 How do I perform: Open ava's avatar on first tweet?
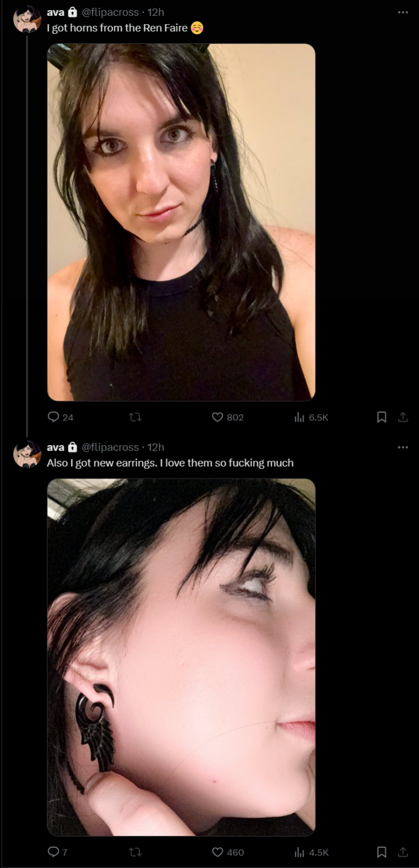27,19
